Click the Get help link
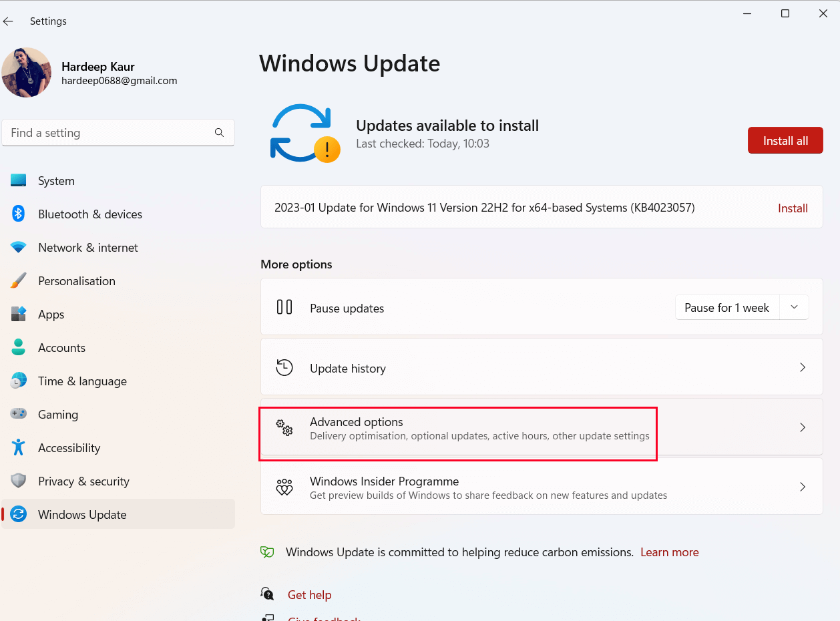Viewport: 840px width, 621px height. (x=310, y=595)
